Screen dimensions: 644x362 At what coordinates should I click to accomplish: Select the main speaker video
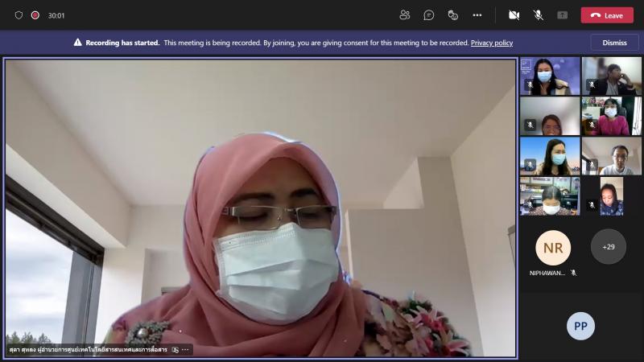(x=260, y=208)
